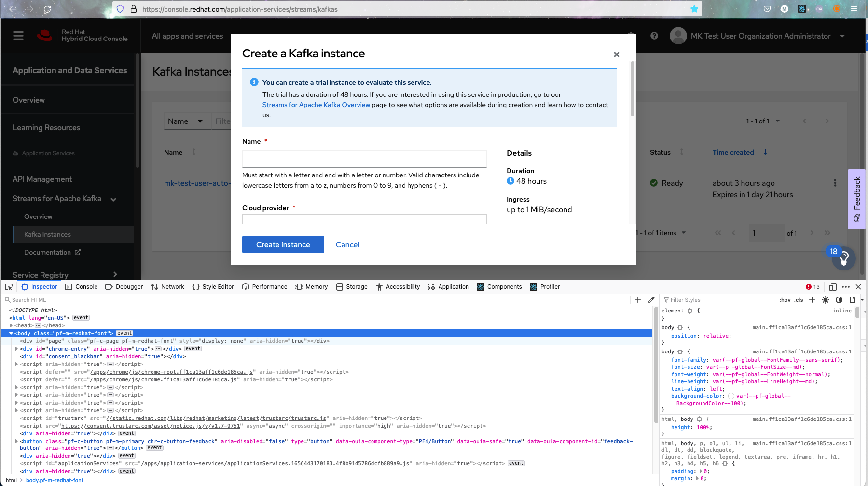Open the Performance tab
868x486 pixels.
click(265, 287)
